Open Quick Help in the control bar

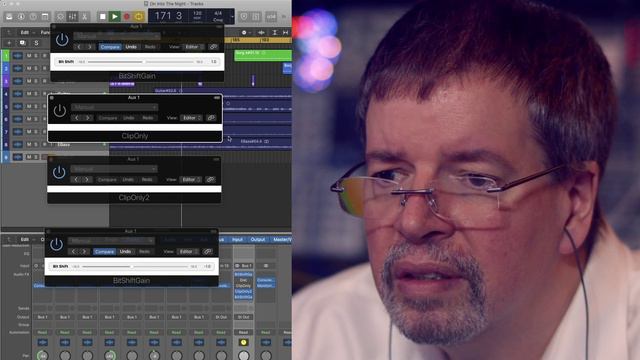pos(33,16)
